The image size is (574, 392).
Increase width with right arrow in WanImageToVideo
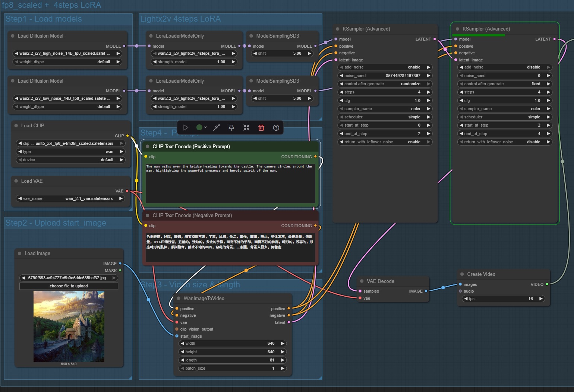pyautogui.click(x=283, y=343)
